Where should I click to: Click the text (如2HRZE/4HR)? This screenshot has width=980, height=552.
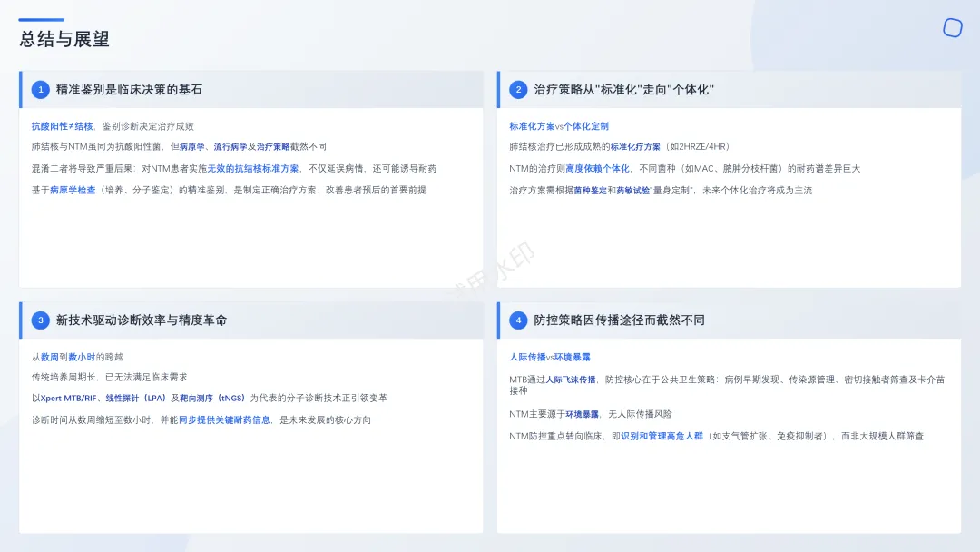point(698,146)
